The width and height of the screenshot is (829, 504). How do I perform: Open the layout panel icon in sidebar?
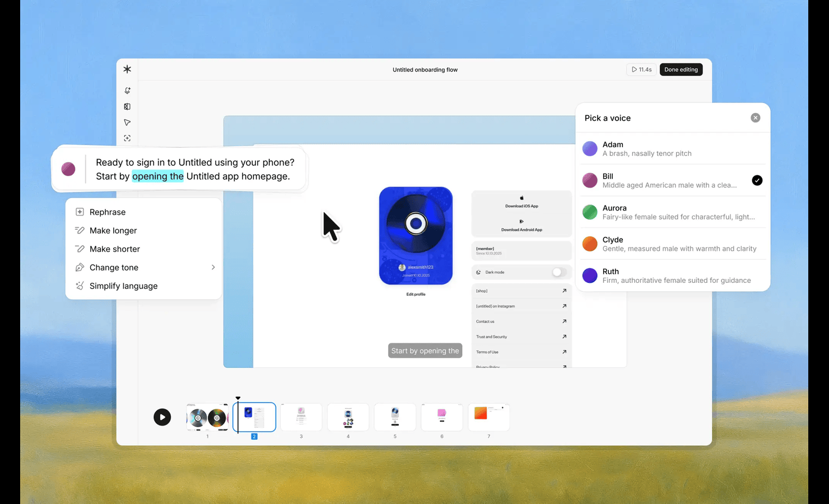click(x=127, y=106)
